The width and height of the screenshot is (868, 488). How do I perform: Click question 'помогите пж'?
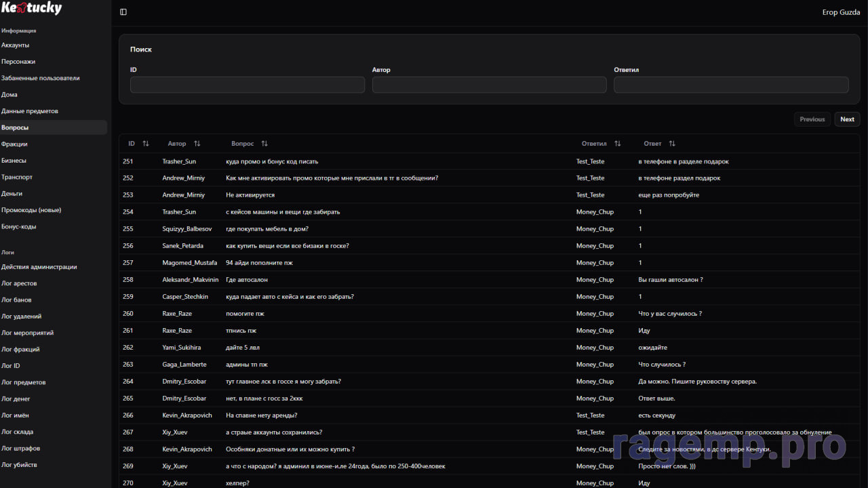(x=246, y=314)
